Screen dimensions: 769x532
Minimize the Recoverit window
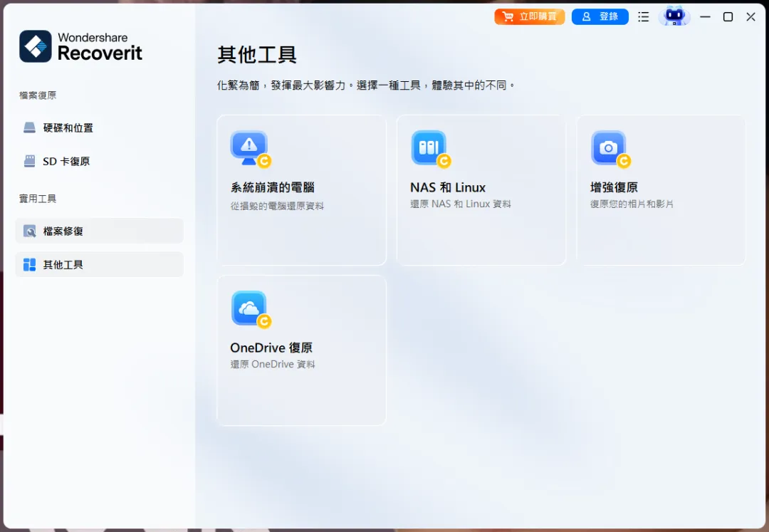coord(705,16)
